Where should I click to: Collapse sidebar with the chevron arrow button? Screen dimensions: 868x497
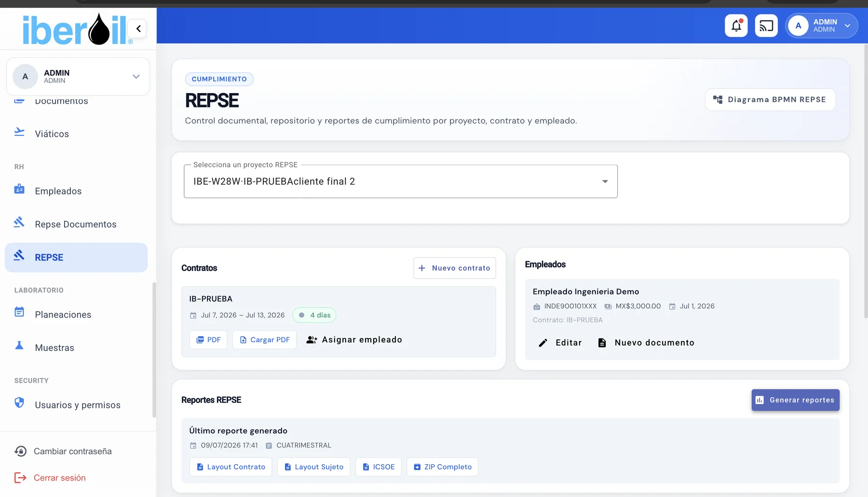point(138,28)
